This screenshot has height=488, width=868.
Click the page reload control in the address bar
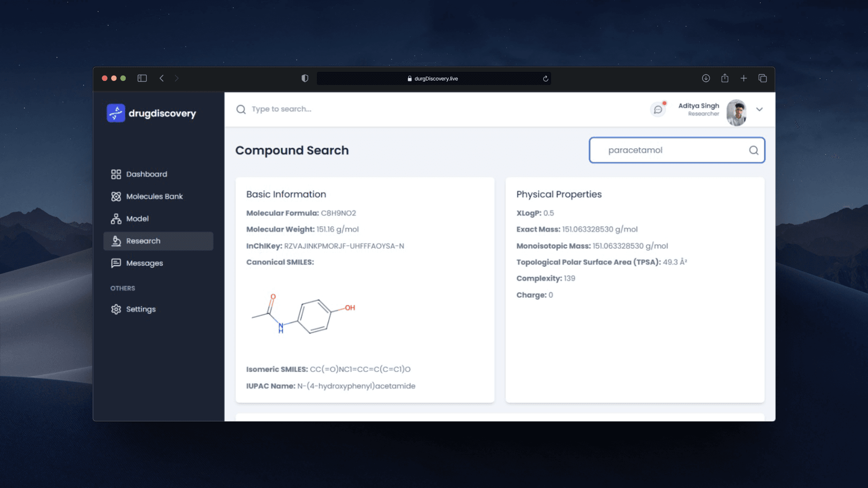click(546, 78)
